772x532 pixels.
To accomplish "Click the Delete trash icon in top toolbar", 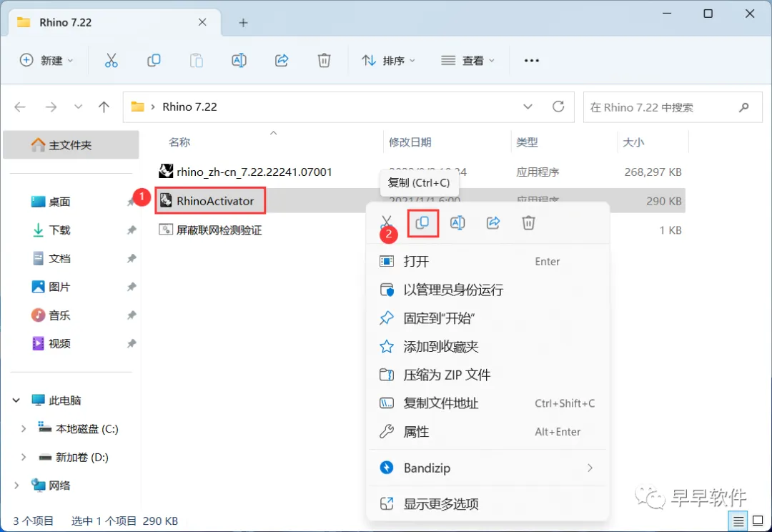I will point(324,61).
